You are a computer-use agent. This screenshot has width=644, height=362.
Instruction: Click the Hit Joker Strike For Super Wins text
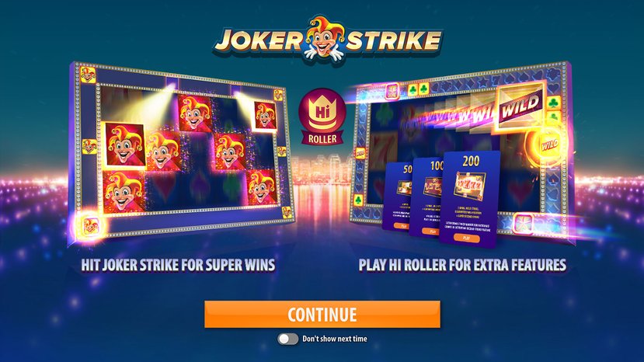pos(178,265)
